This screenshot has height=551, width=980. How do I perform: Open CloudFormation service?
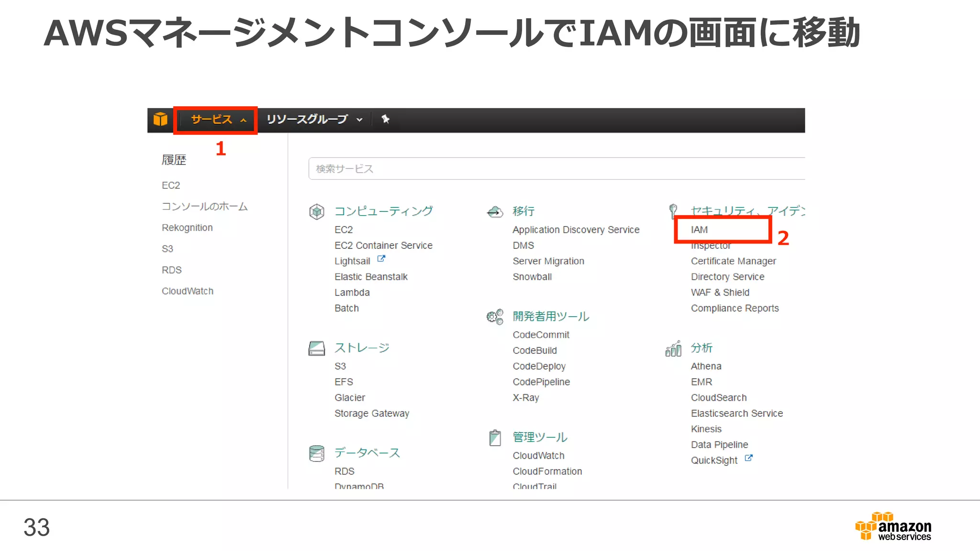[547, 472]
